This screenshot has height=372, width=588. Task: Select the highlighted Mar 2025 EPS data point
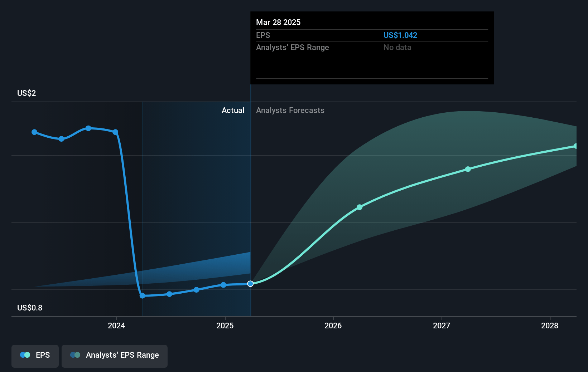tap(250, 284)
